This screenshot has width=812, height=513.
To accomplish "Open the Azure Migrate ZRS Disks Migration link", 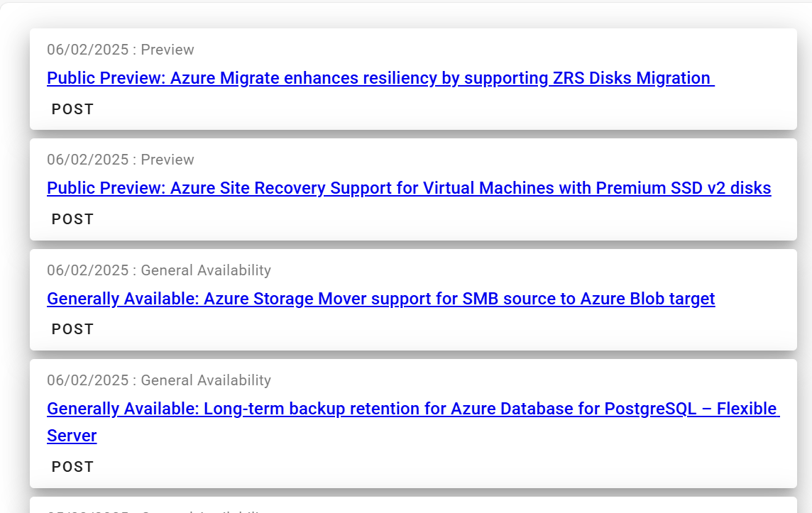I will point(380,78).
